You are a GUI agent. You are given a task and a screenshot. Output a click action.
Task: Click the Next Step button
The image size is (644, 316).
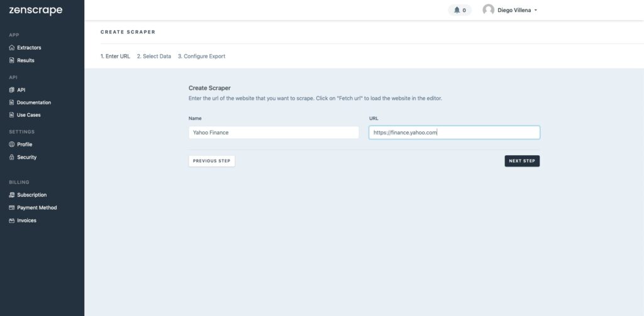click(522, 161)
